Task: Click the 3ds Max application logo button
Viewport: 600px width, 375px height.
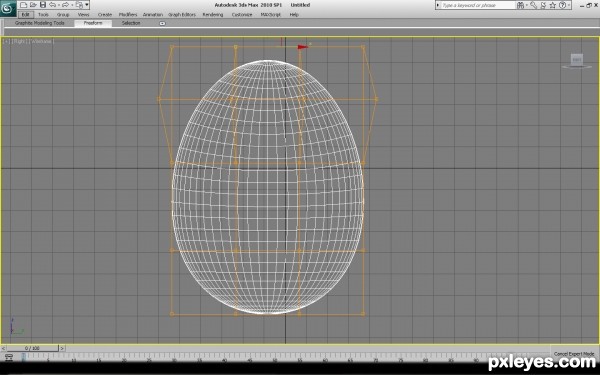Action: pos(7,8)
